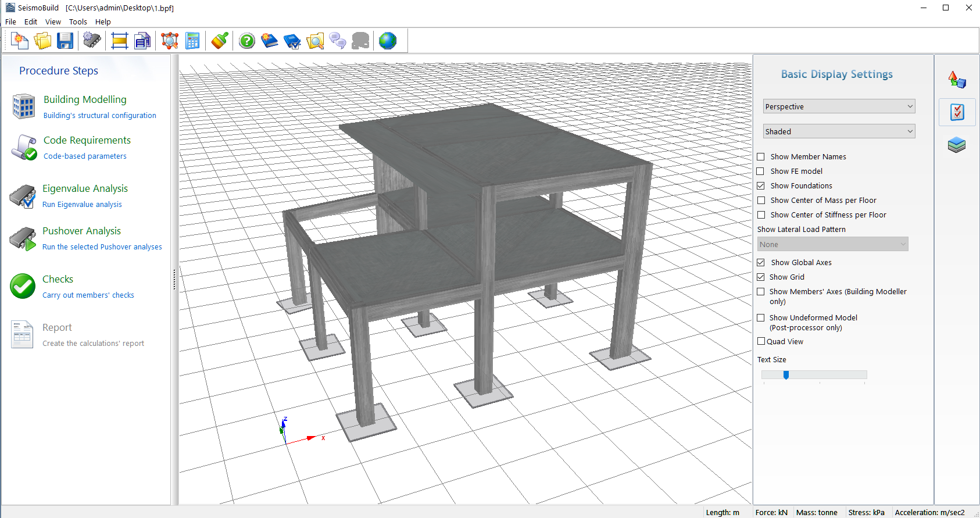This screenshot has height=518, width=980.
Task: Click the paintbrush toolbar icon
Action: click(219, 41)
